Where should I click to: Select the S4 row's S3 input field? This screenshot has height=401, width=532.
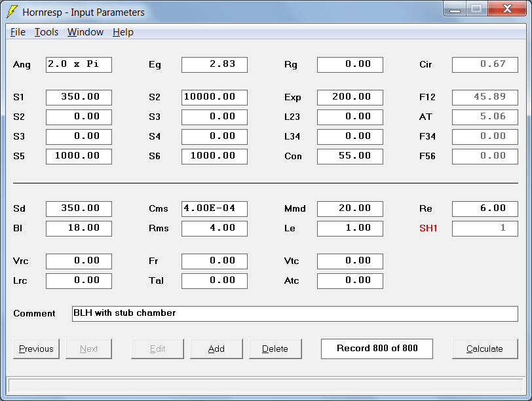click(79, 137)
